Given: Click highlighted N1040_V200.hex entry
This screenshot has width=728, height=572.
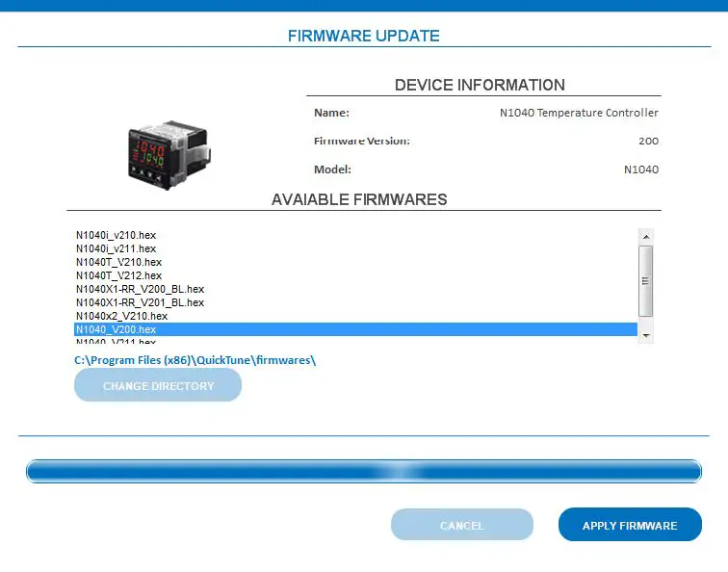Looking at the screenshot, I should tap(355, 329).
